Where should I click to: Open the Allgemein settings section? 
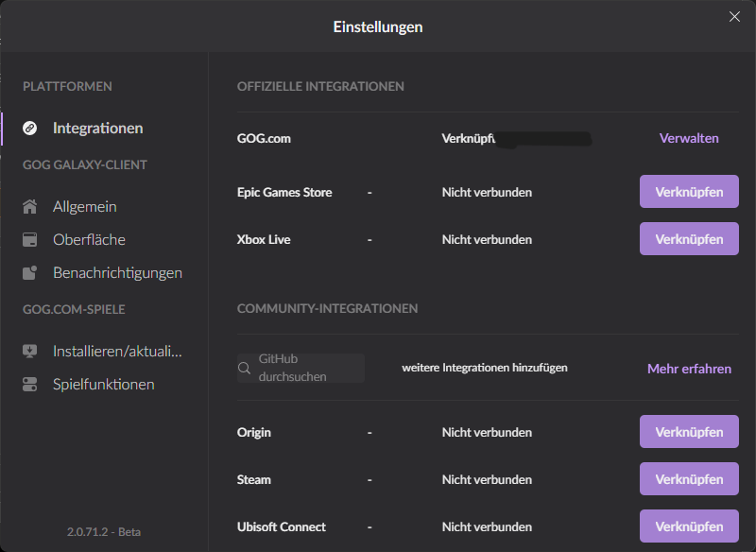coord(88,206)
